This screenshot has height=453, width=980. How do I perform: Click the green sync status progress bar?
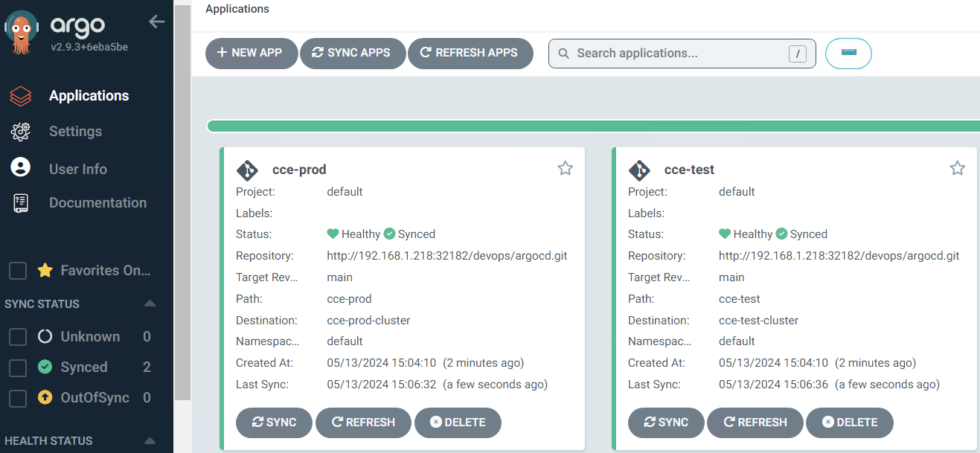(593, 126)
